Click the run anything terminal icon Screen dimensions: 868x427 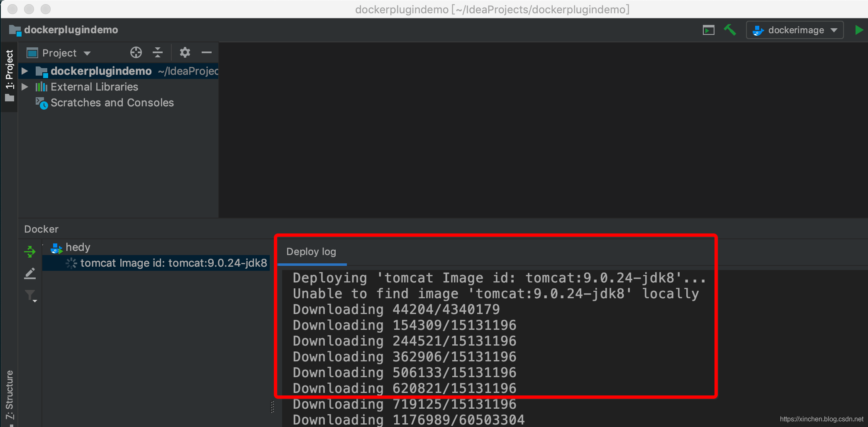pyautogui.click(x=709, y=30)
